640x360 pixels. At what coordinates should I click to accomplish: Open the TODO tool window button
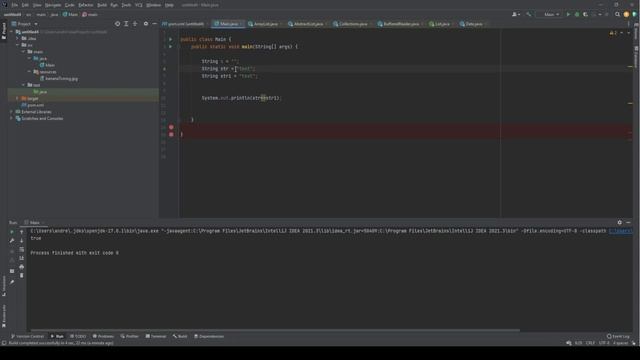pos(78,336)
